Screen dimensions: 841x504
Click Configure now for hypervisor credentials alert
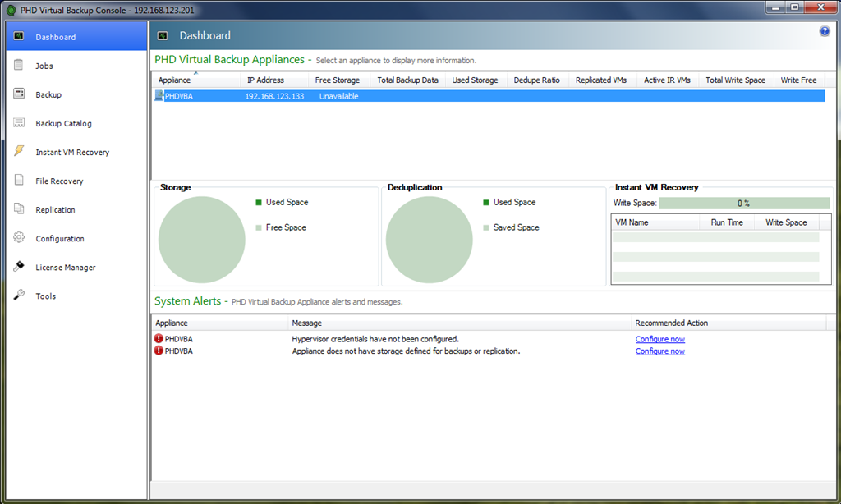659,339
